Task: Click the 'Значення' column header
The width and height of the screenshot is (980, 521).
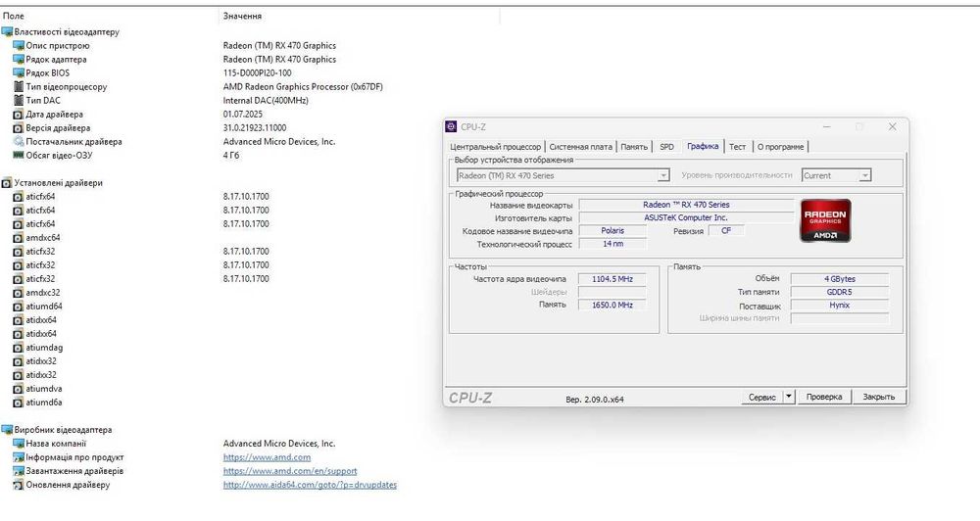Action: (x=242, y=16)
